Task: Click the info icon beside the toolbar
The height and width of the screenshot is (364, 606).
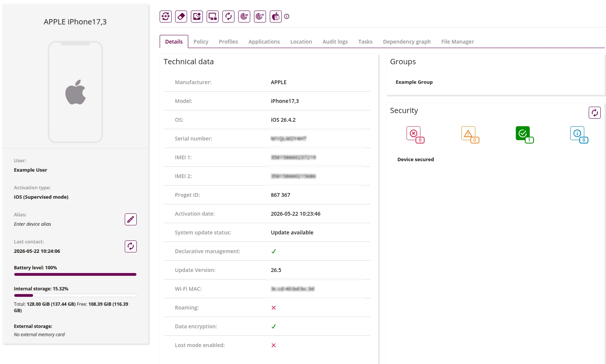Action: point(287,17)
